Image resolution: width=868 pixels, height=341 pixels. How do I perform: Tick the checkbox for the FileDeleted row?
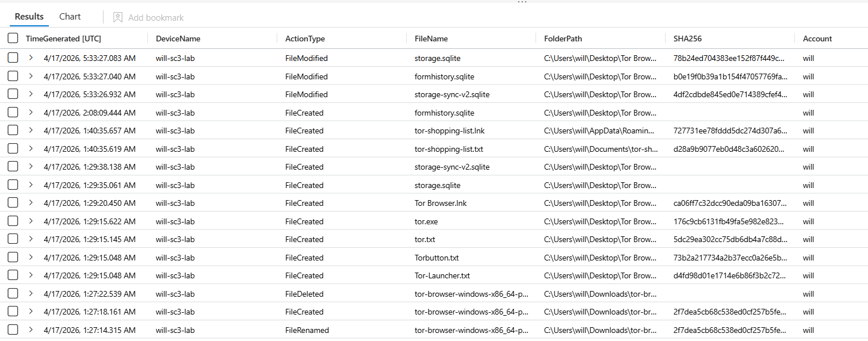click(13, 294)
